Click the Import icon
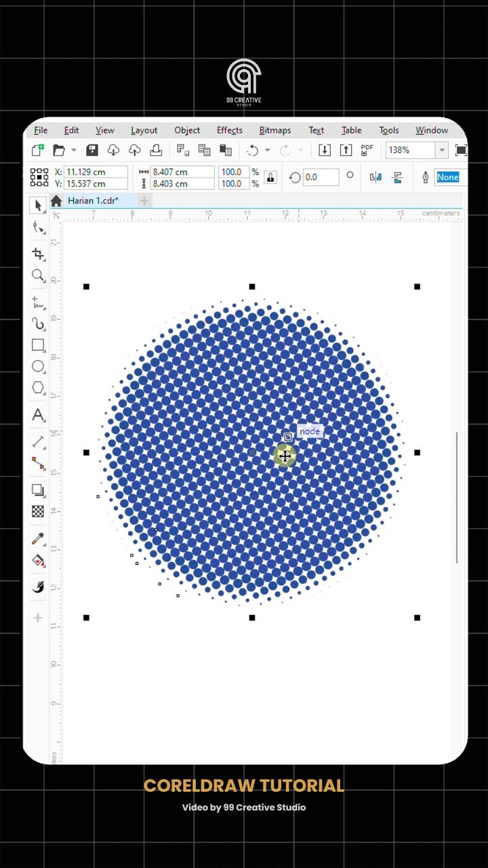 pyautogui.click(x=325, y=150)
